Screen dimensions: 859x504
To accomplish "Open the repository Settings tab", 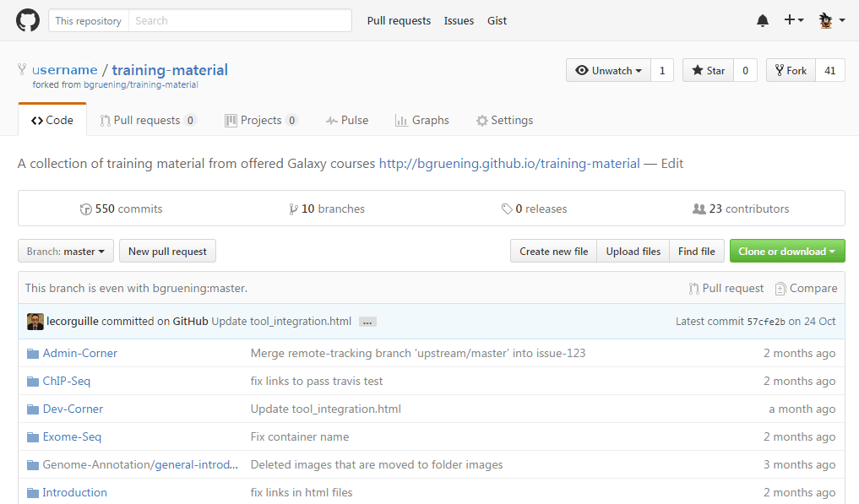I will (504, 120).
